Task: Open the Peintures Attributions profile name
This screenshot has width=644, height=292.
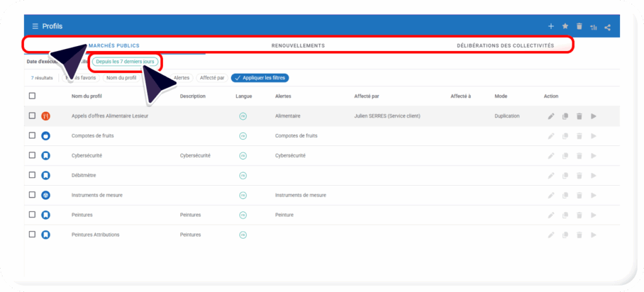Action: (x=95, y=234)
